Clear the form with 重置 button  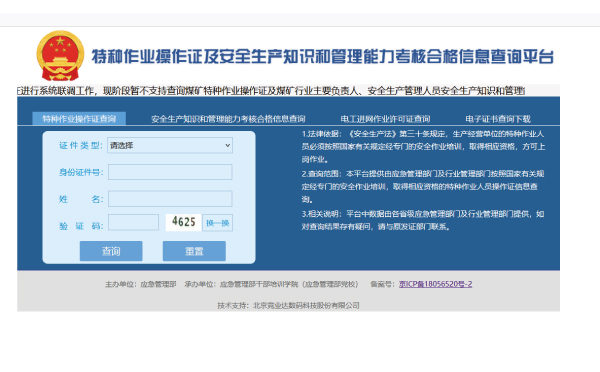pos(194,251)
